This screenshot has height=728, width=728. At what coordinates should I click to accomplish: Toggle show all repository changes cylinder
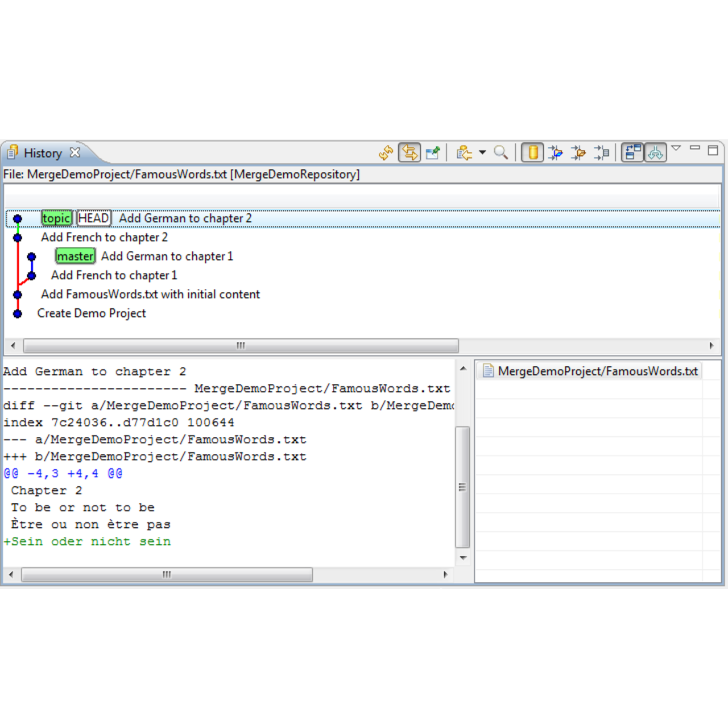click(533, 152)
